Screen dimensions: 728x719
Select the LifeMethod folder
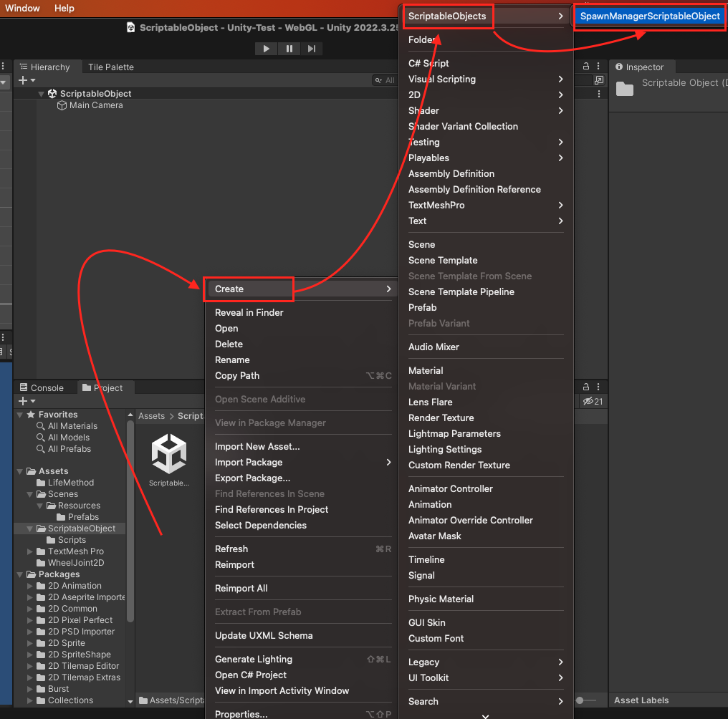click(65, 483)
